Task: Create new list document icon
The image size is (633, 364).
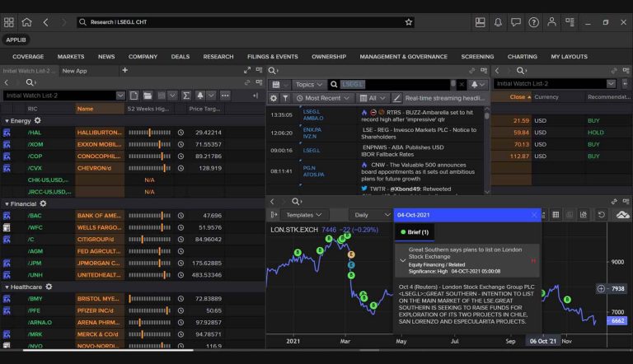Action: pos(134,96)
